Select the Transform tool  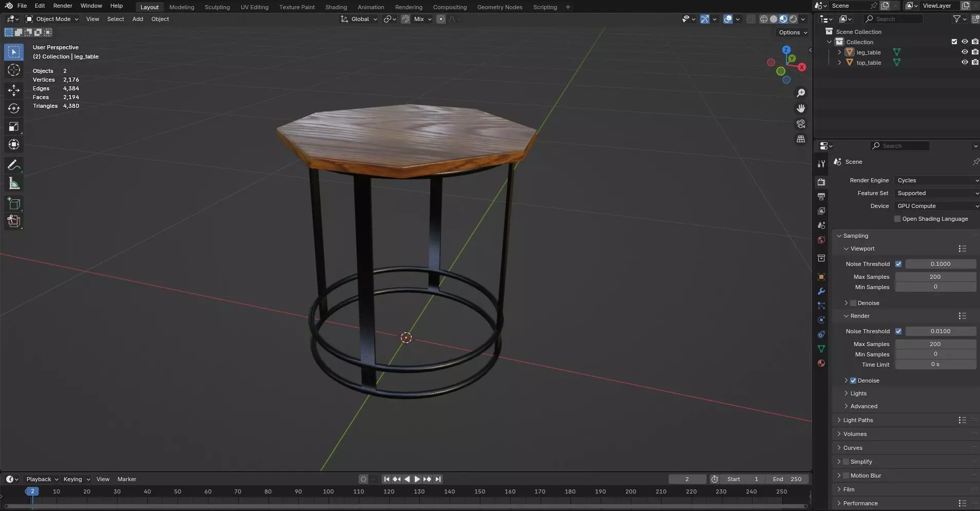tap(14, 144)
